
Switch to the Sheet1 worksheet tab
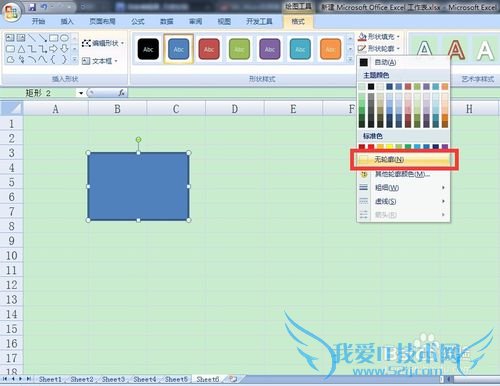tap(50, 379)
